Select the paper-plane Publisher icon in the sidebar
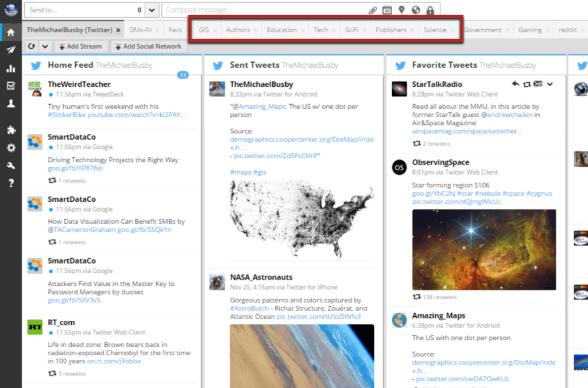Screen dimensions: 588x388 coord(10,49)
